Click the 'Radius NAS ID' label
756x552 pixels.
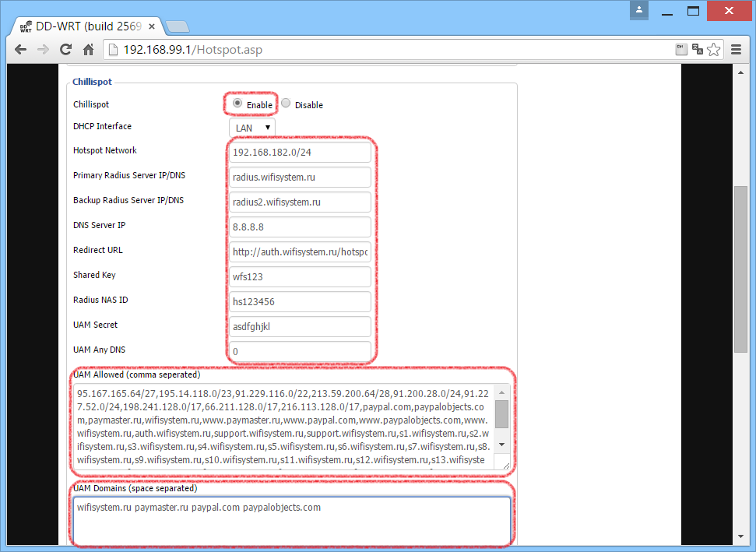click(x=100, y=300)
